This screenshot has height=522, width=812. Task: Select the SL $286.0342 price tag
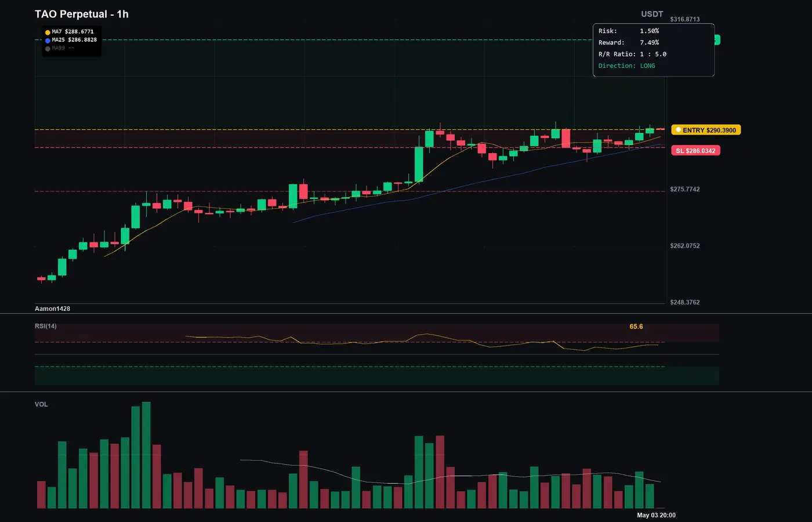(x=695, y=151)
